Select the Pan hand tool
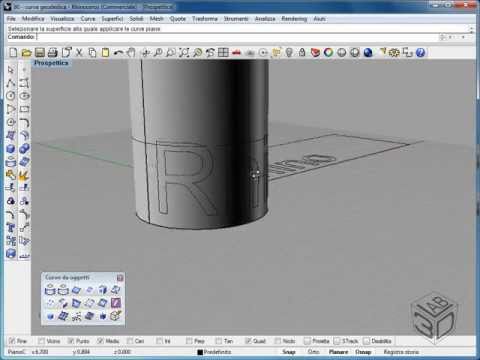Image resolution: width=480 pixels, height=360 pixels. tap(131, 53)
